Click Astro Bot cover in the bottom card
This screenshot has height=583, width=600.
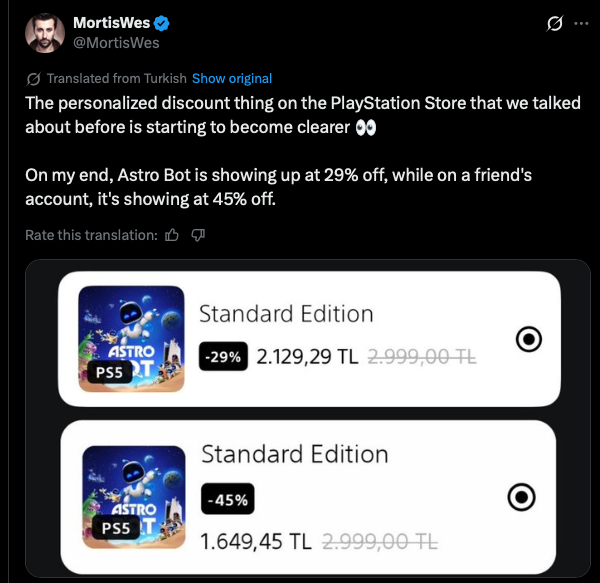131,497
